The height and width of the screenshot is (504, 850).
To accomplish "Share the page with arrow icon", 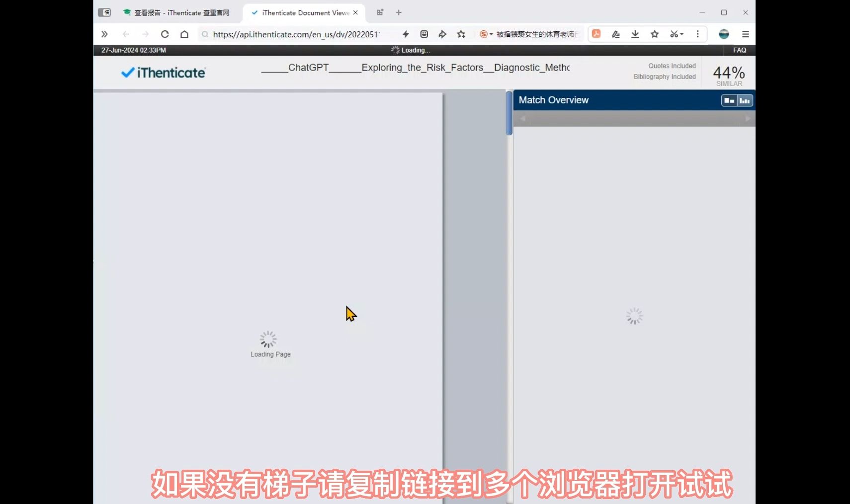I will pyautogui.click(x=442, y=34).
